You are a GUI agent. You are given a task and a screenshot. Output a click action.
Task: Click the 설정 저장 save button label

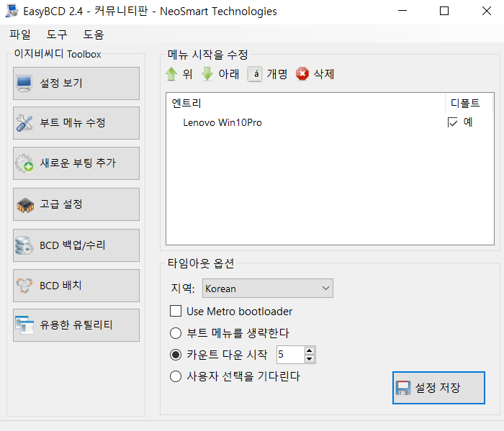[438, 388]
